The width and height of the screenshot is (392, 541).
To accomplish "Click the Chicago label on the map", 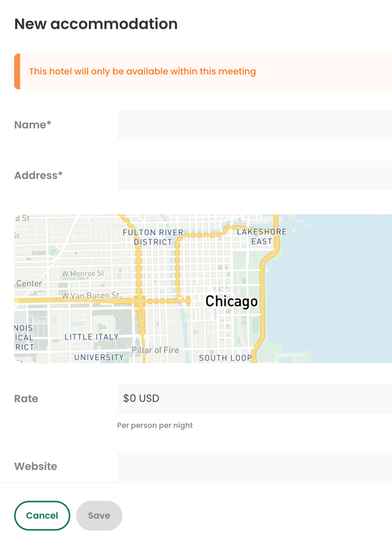I will point(231,302).
